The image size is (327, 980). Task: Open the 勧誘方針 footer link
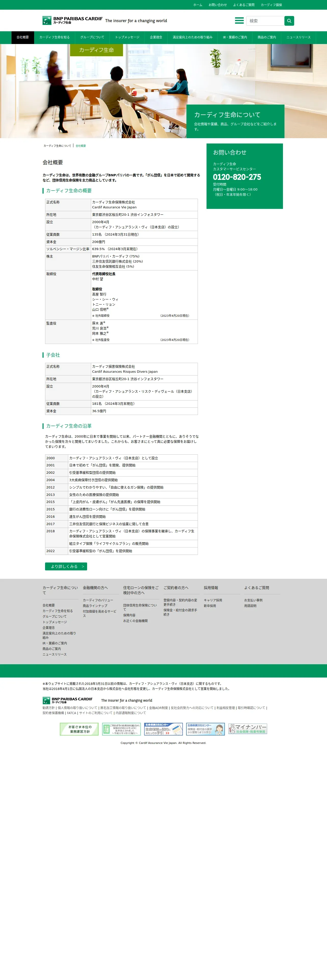tap(48, 708)
